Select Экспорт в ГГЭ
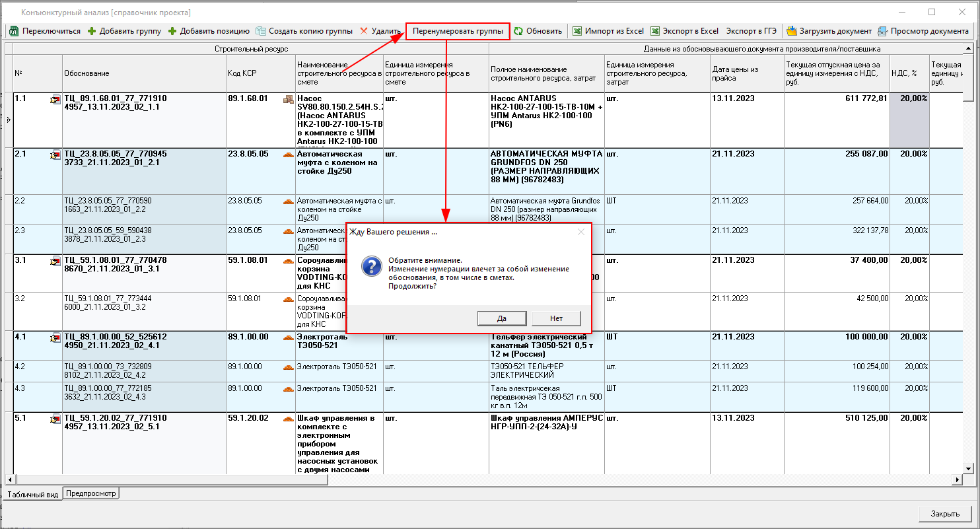The width and height of the screenshot is (980, 529). coord(751,31)
